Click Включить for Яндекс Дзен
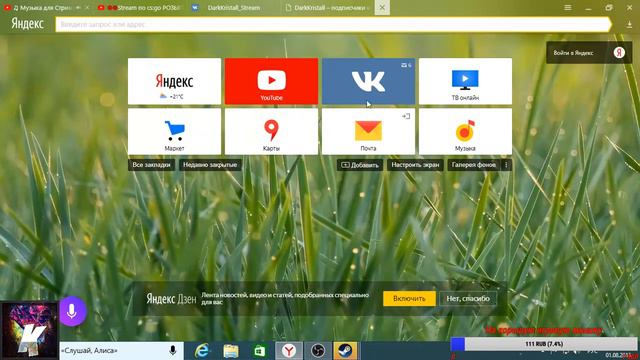This screenshot has width=640, height=360. click(409, 298)
